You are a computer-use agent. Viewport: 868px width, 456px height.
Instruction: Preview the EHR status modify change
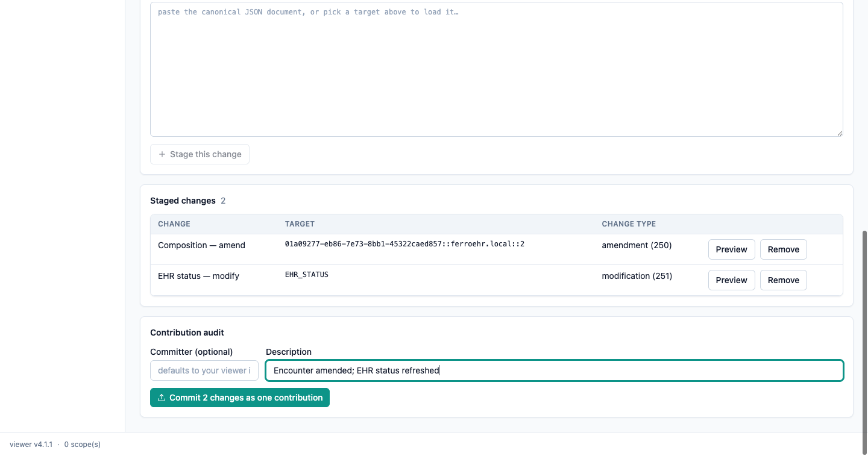point(731,280)
